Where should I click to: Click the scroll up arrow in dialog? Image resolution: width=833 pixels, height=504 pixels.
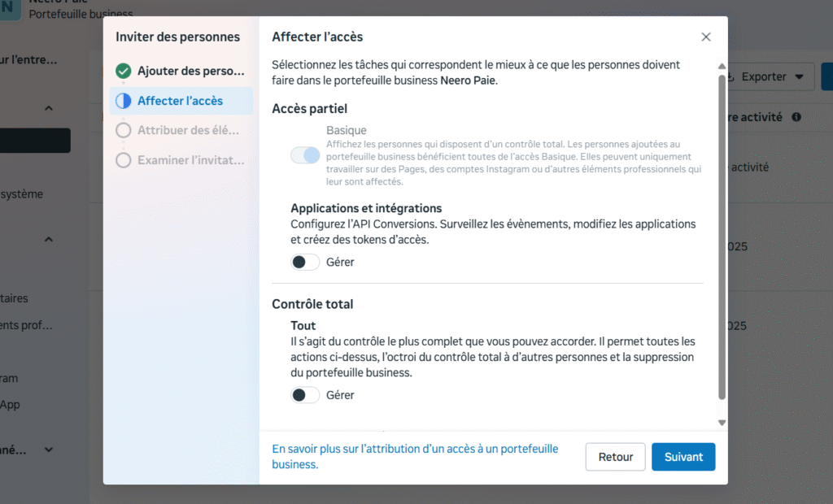click(x=722, y=67)
